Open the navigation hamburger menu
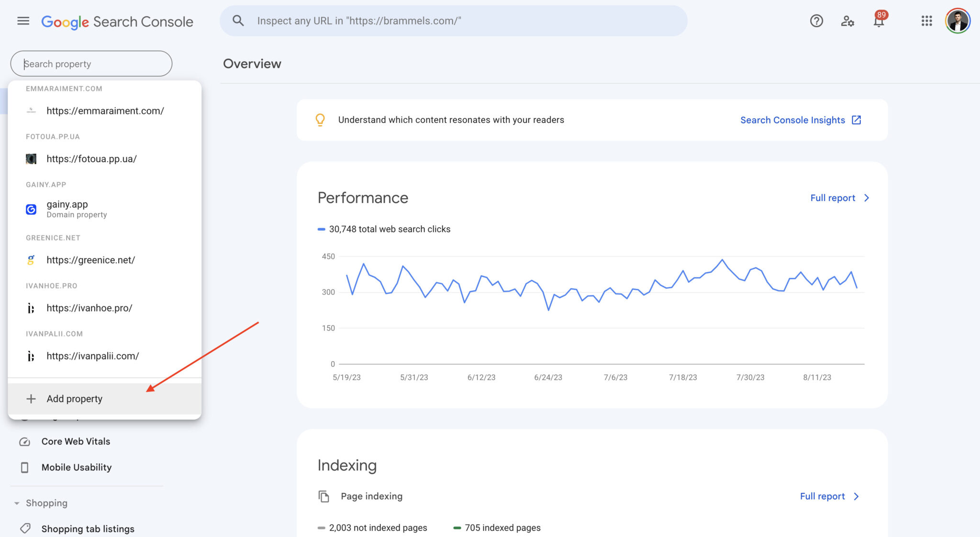Image resolution: width=980 pixels, height=537 pixels. [x=22, y=21]
